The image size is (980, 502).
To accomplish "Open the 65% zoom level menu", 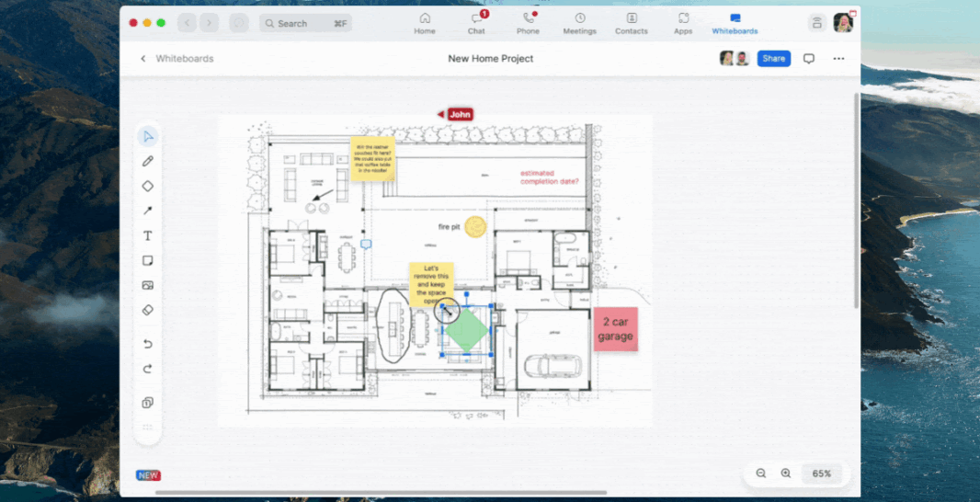I will coord(821,473).
